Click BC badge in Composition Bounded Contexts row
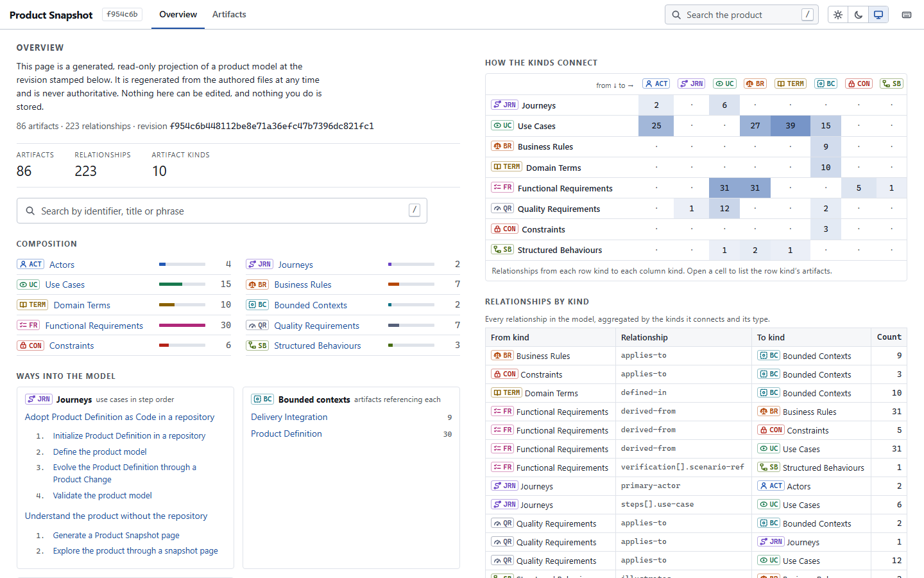 (258, 304)
